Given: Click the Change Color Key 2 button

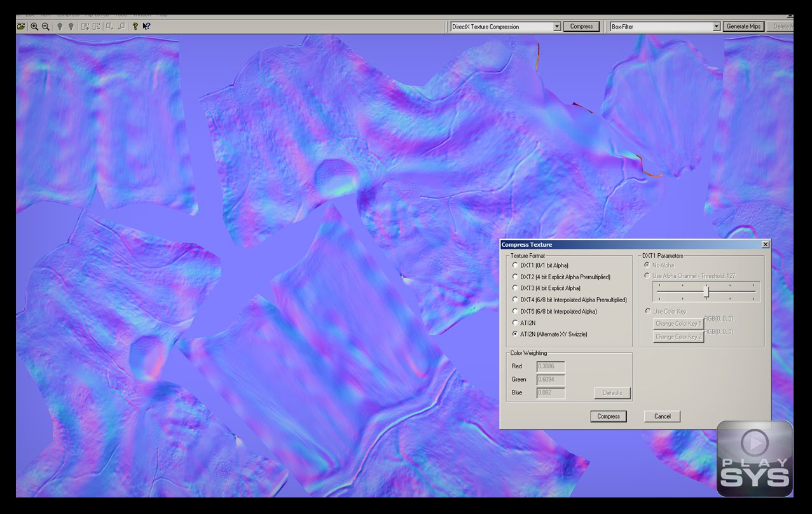Looking at the screenshot, I should pos(678,337).
